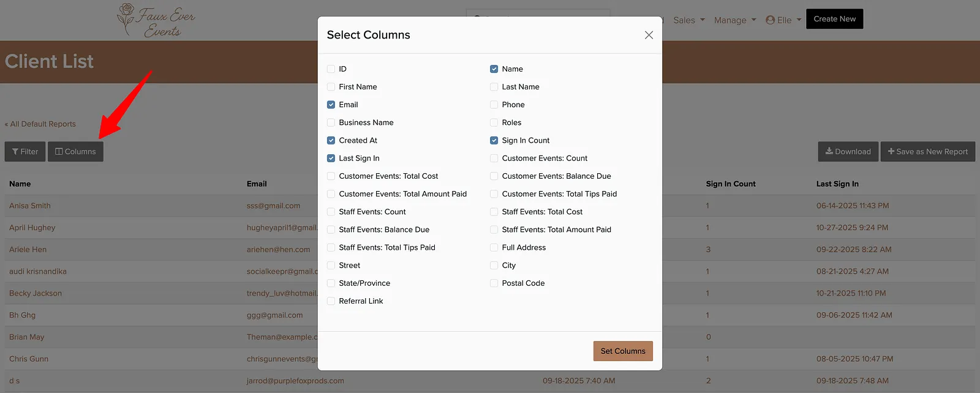Click email sss@gmail.com
Screen dimensions: 980x393
pyautogui.click(x=273, y=206)
